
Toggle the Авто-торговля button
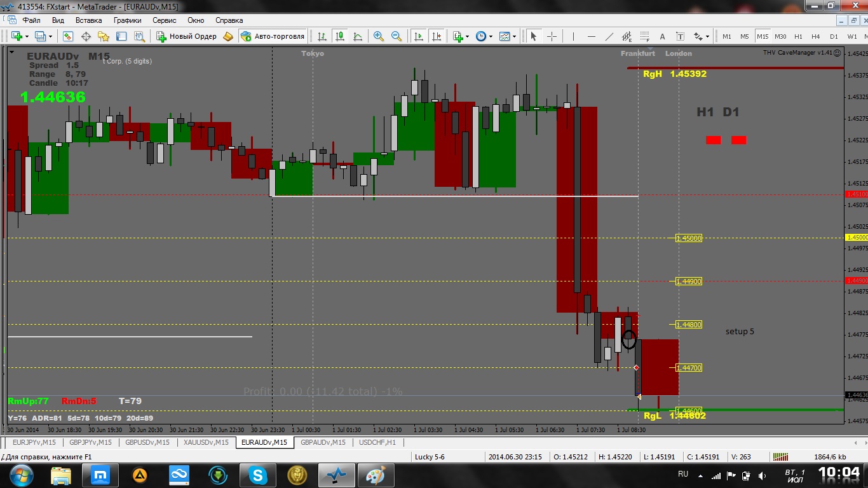click(x=273, y=36)
